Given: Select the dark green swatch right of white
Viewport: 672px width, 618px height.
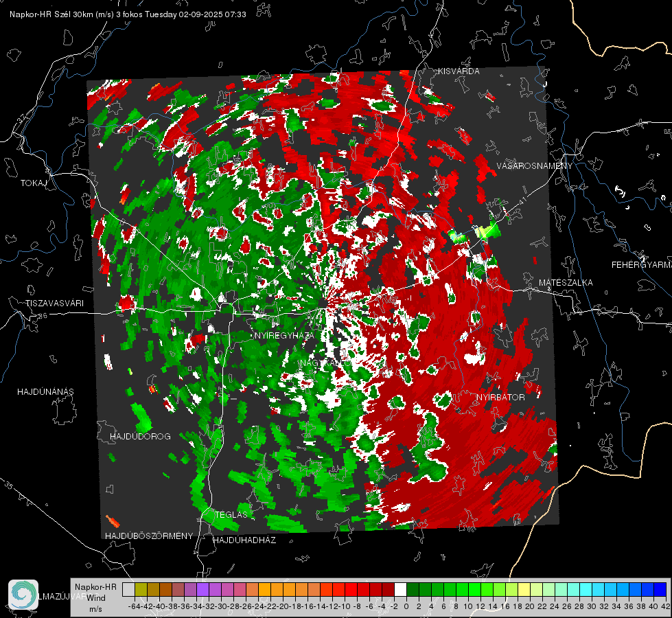Looking at the screenshot, I should [x=413, y=589].
